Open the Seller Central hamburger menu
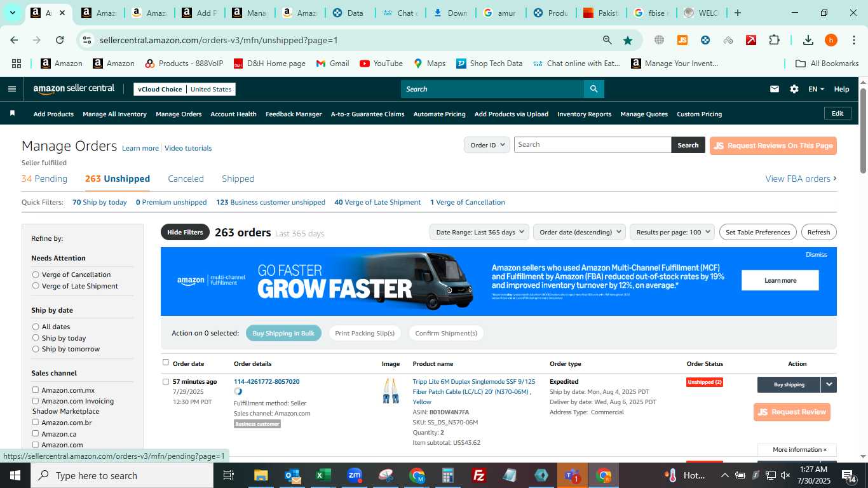The width and height of the screenshot is (868, 488). [11, 89]
